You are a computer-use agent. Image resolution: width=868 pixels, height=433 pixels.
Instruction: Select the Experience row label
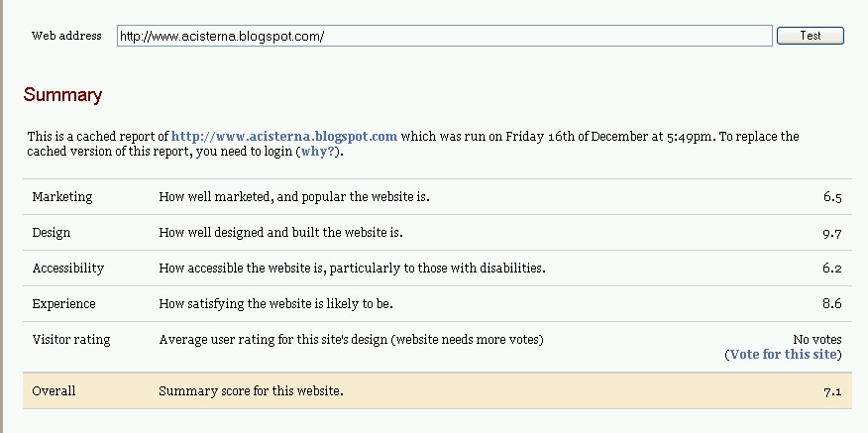point(63,304)
